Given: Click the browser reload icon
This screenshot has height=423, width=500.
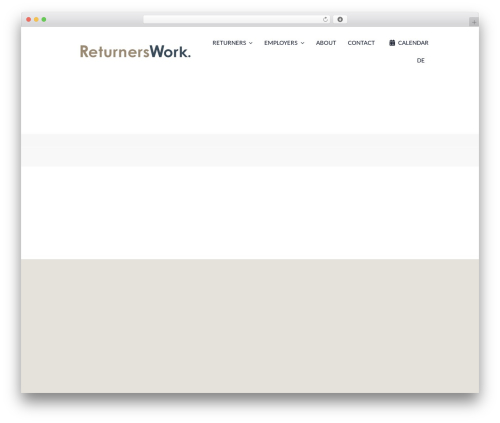Looking at the screenshot, I should click(325, 19).
